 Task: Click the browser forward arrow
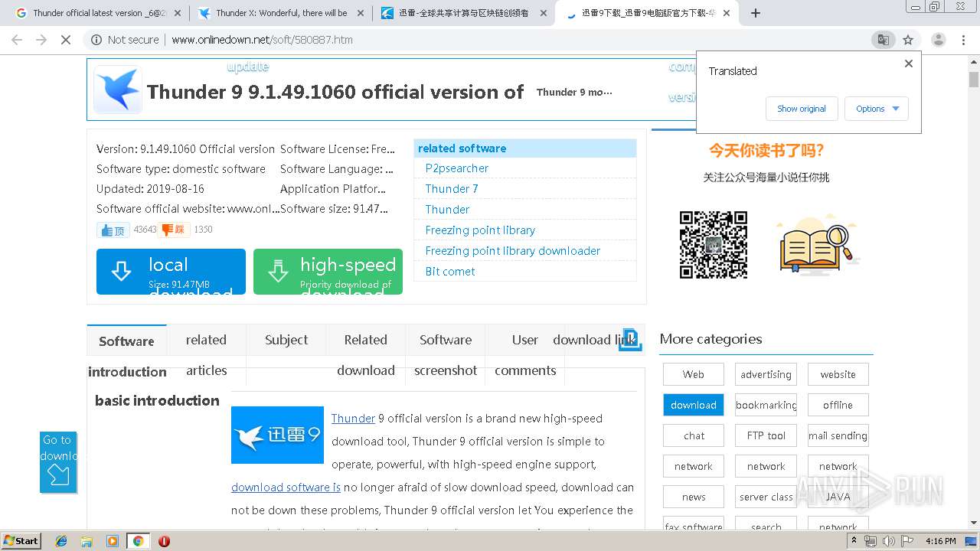41,40
